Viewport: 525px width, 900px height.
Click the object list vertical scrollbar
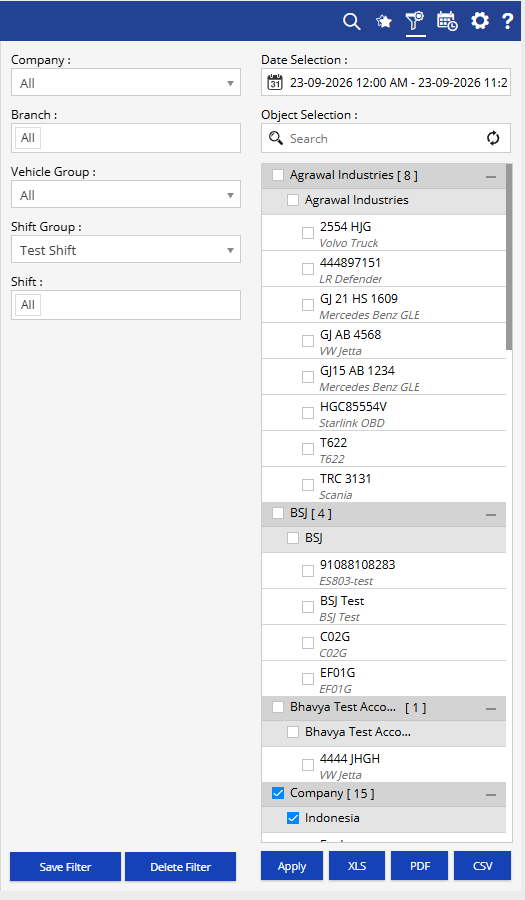[509, 257]
